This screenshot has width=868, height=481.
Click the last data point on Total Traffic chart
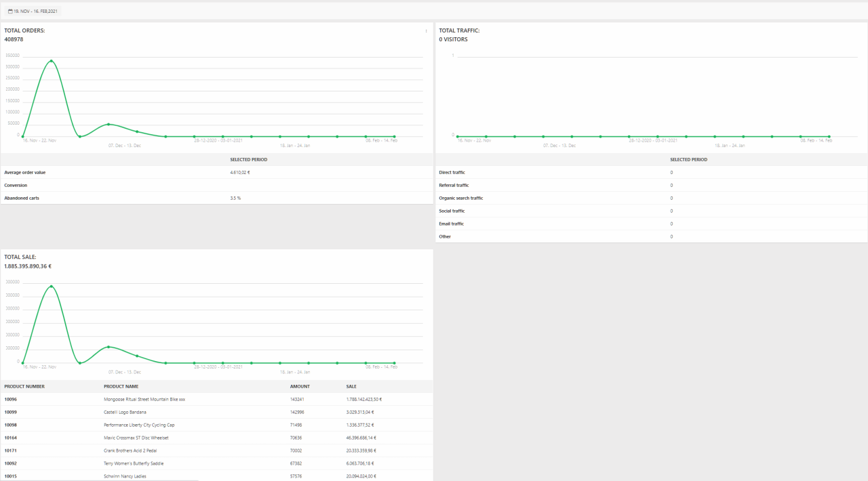pos(829,136)
